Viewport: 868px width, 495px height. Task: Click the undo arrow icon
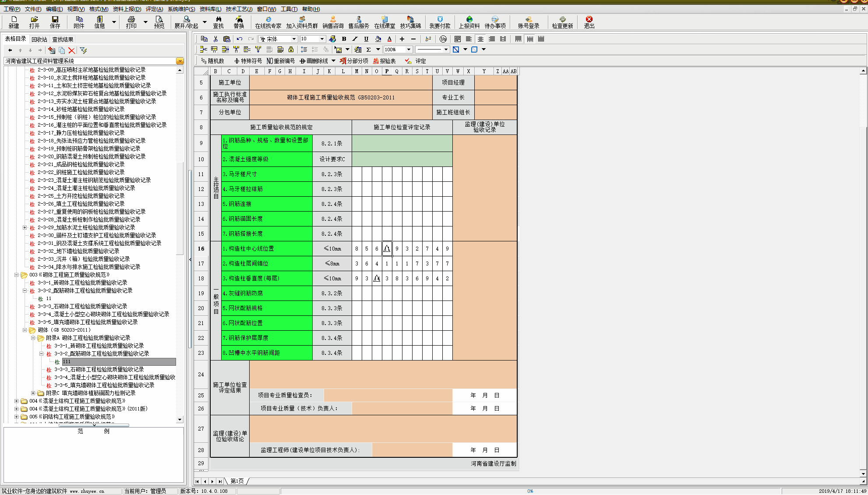click(x=240, y=39)
